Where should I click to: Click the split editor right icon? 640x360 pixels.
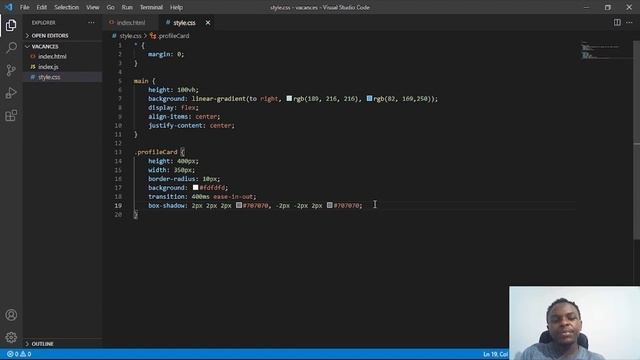[x=617, y=22]
